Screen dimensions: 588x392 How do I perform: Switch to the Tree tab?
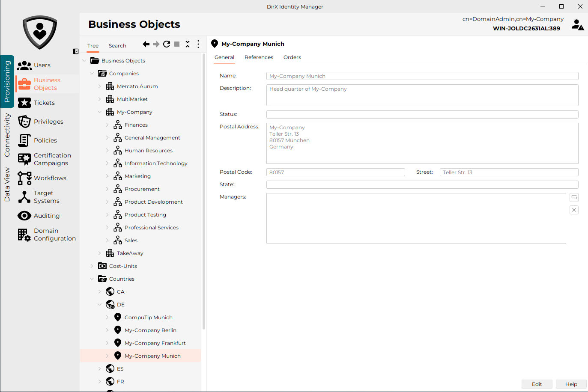click(x=93, y=46)
